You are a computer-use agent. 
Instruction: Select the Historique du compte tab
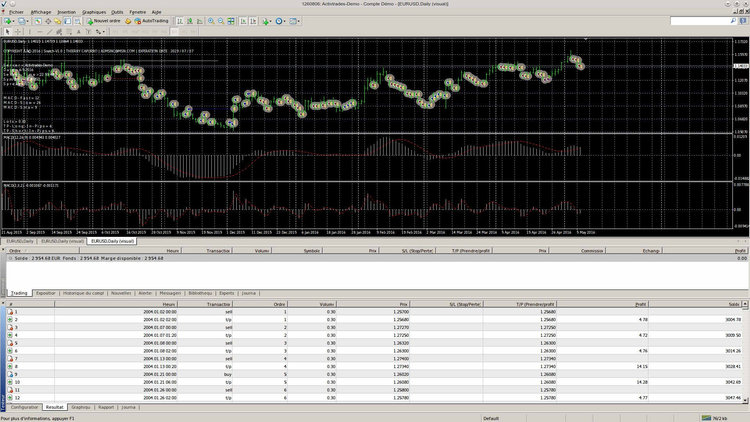85,293
